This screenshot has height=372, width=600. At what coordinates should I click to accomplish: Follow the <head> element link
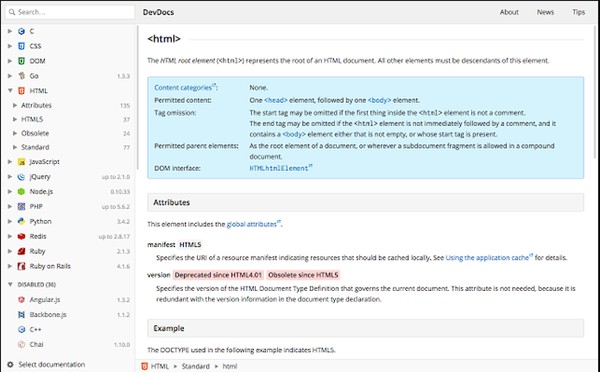[276, 100]
